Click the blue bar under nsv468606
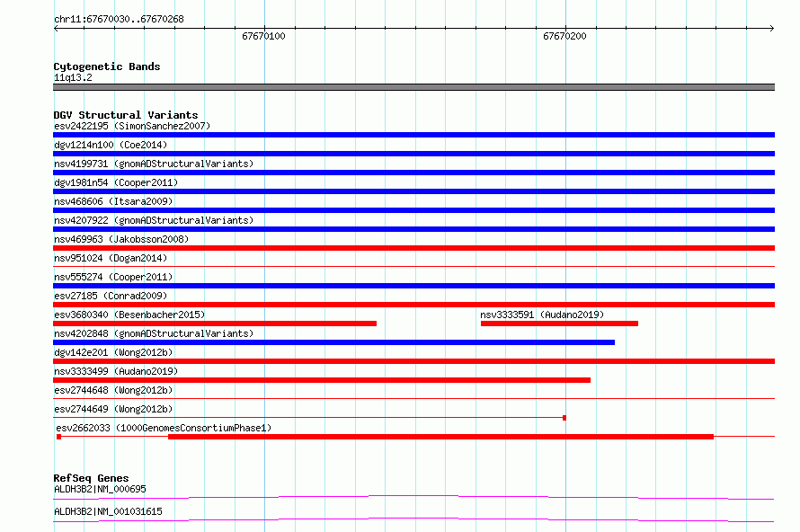800x532 pixels. click(x=413, y=210)
